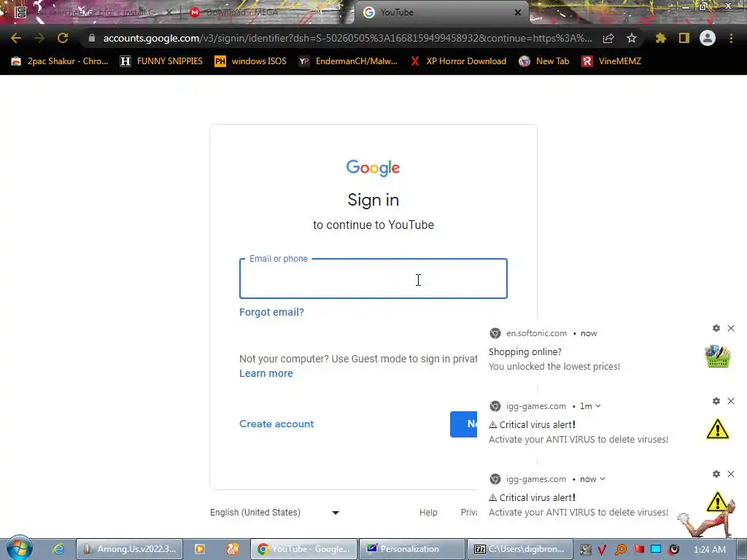Click the first system tray icon
This screenshot has height=560, width=747.
[x=585, y=550]
